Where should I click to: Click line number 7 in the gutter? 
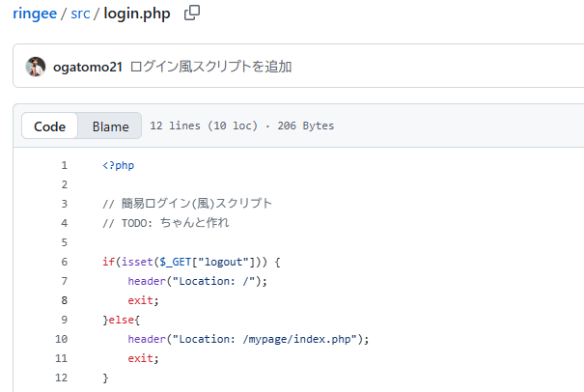pyautogui.click(x=64, y=281)
